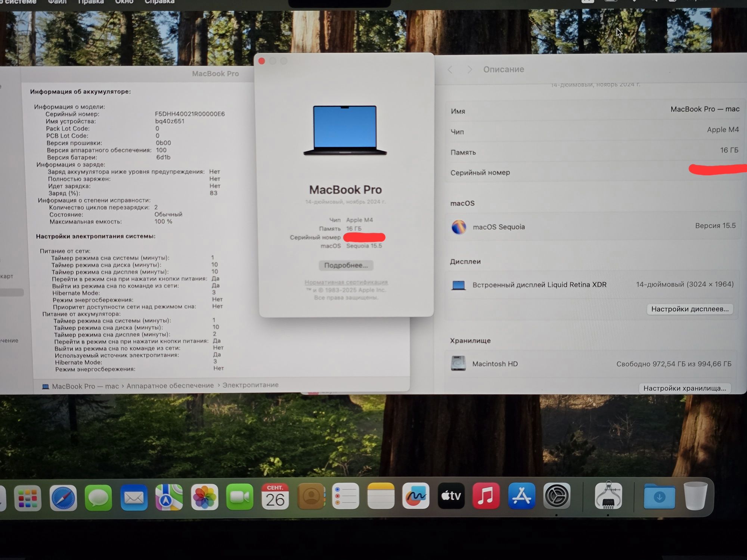Open Contacts app in Dock
The height and width of the screenshot is (560, 747).
coord(311,497)
